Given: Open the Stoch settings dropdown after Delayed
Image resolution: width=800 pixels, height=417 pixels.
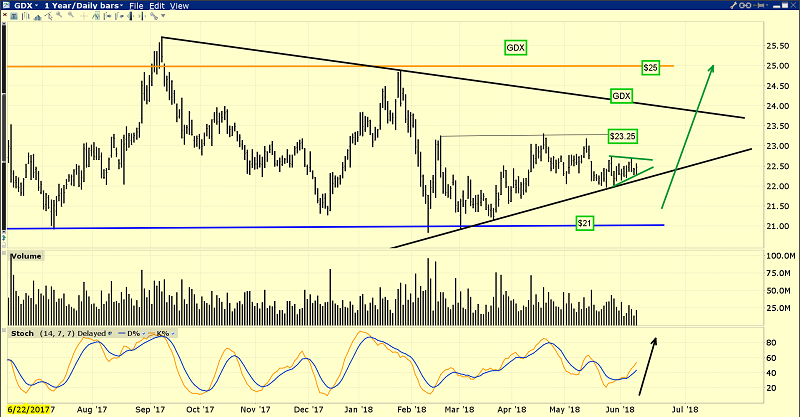Looking at the screenshot, I should [110, 333].
